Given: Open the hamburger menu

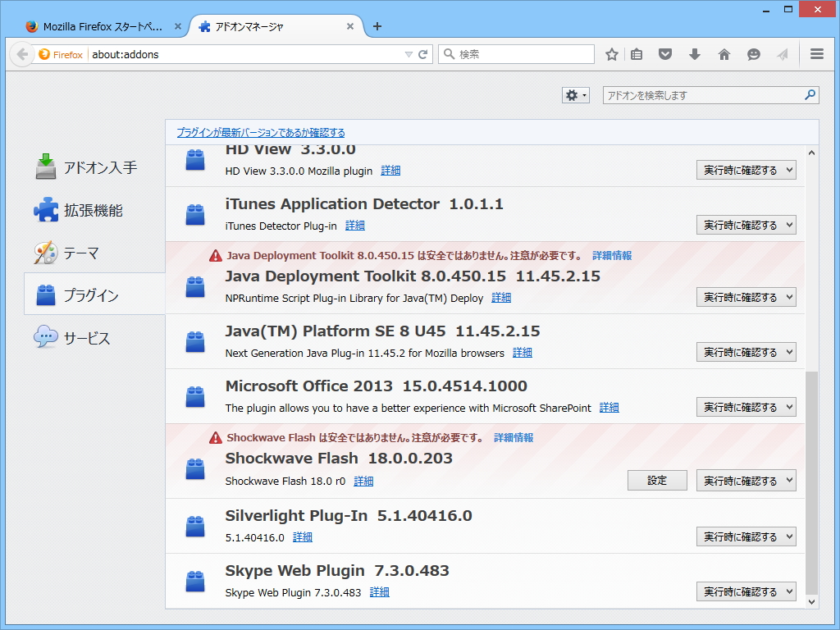Looking at the screenshot, I should click(x=817, y=54).
